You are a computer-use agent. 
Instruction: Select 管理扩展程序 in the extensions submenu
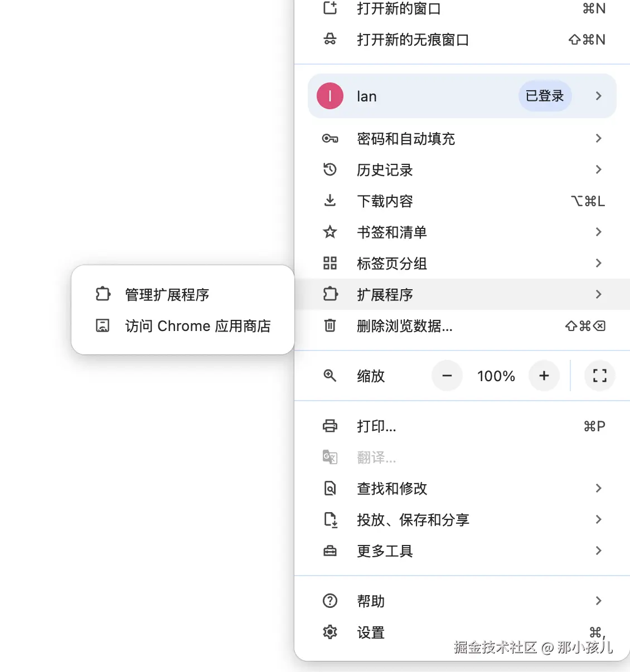[166, 295]
